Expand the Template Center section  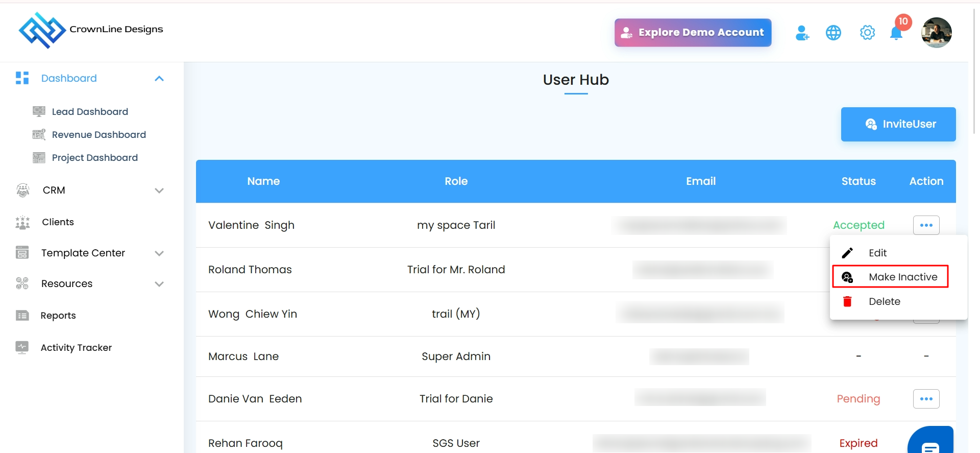(x=159, y=253)
